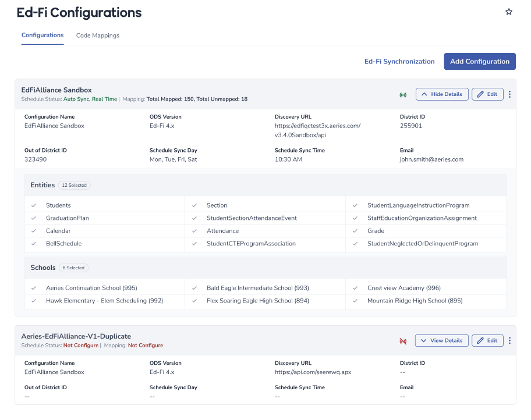Image resolution: width=531 pixels, height=420 pixels.
Task: Expand Aeries-EdFiAlliance-V1-Duplicate with View Details
Action: [441, 341]
